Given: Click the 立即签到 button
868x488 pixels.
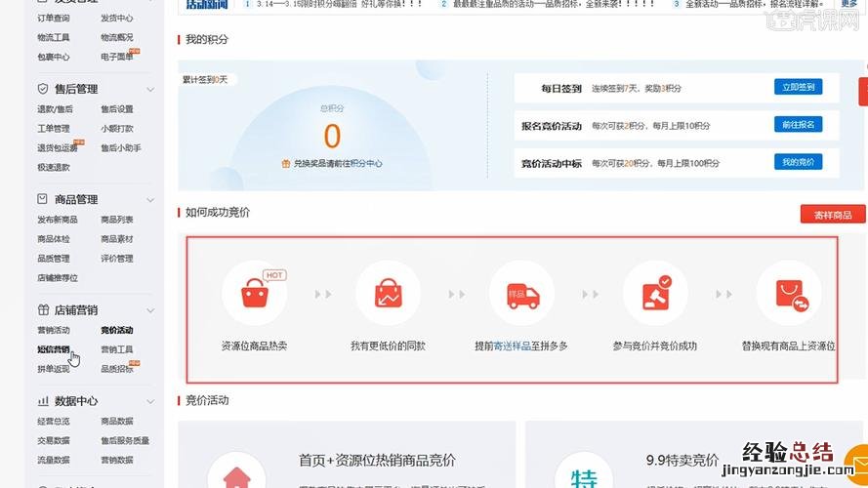Looking at the screenshot, I should (798, 87).
